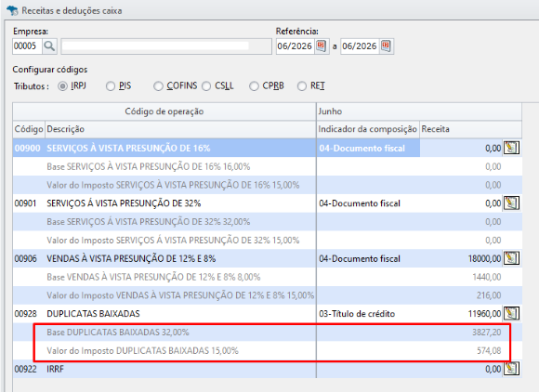
Task: Open edit icon for VENDAS À VISTA row
Action: (x=511, y=258)
